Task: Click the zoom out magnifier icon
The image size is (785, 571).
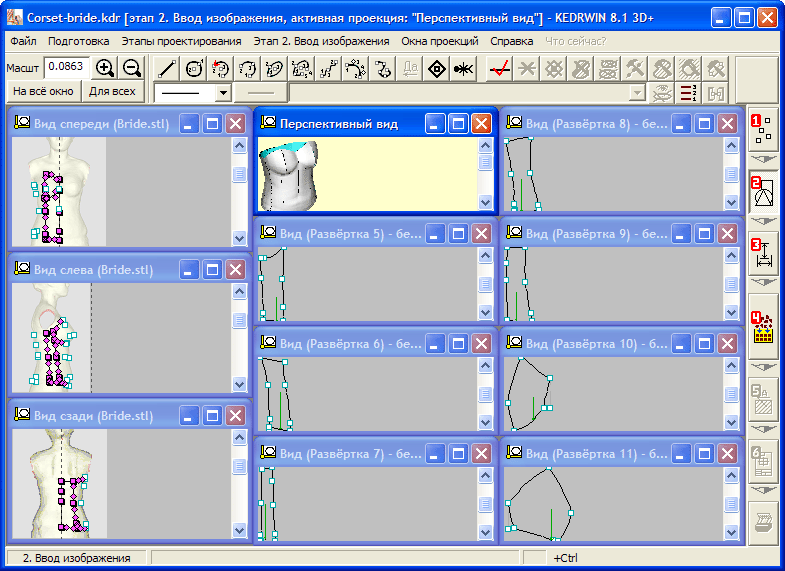Action: point(131,68)
